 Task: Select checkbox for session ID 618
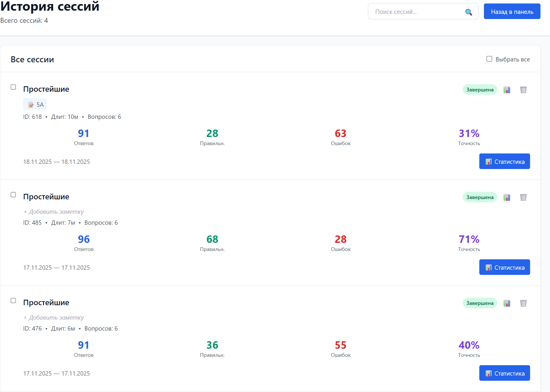(13, 87)
